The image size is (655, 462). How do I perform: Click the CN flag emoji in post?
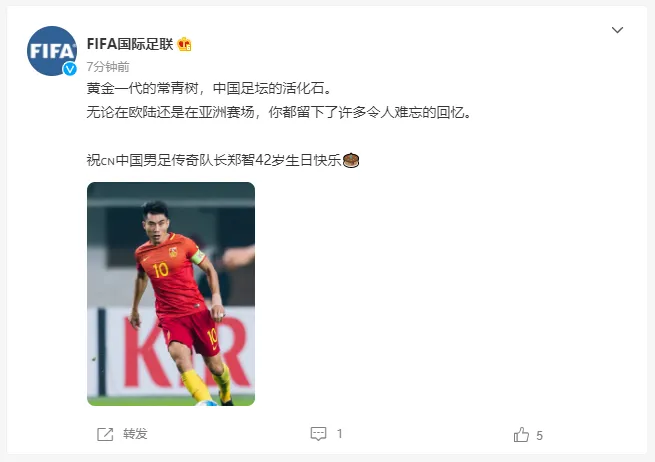[108, 161]
